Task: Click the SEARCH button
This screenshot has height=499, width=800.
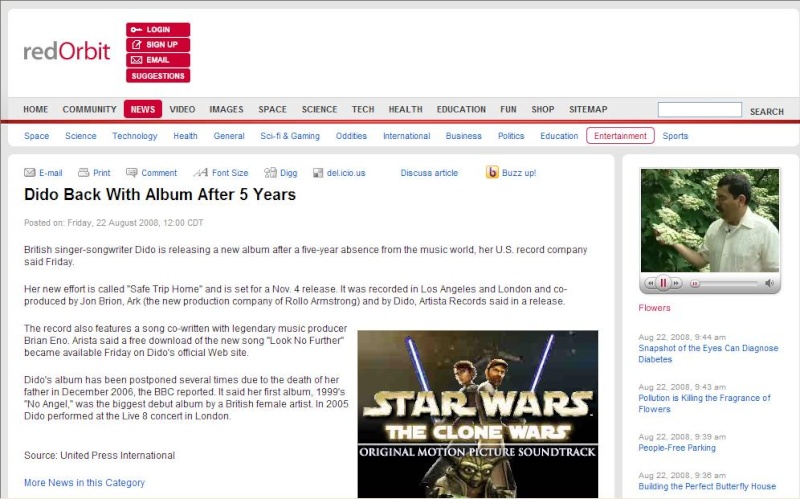Action: 767,111
